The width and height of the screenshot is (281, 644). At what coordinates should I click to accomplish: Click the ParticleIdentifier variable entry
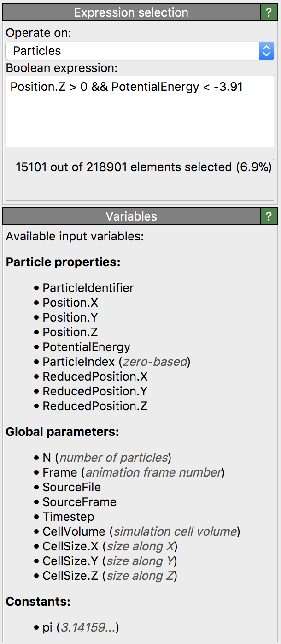tap(88, 288)
